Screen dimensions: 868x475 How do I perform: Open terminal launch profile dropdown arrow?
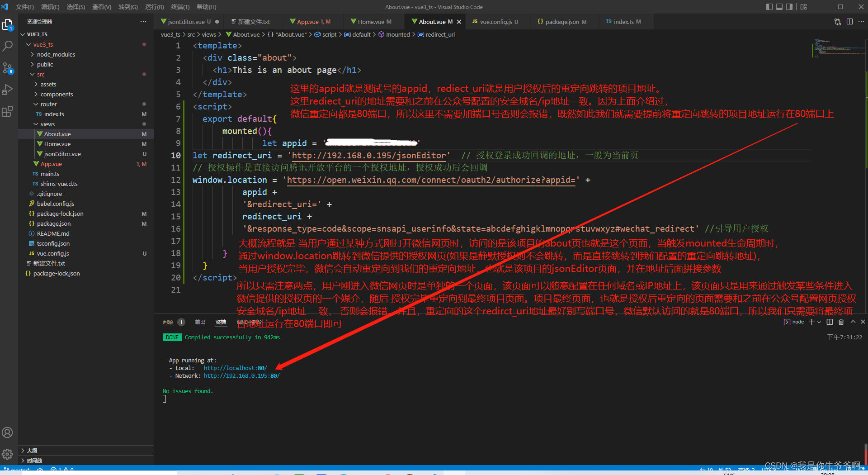[x=819, y=322]
